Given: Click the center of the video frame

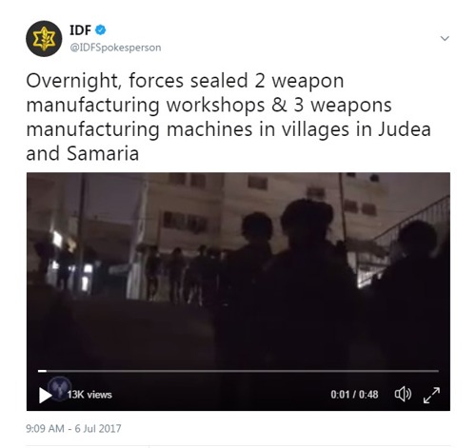Looking at the screenshot, I should pos(238,291).
